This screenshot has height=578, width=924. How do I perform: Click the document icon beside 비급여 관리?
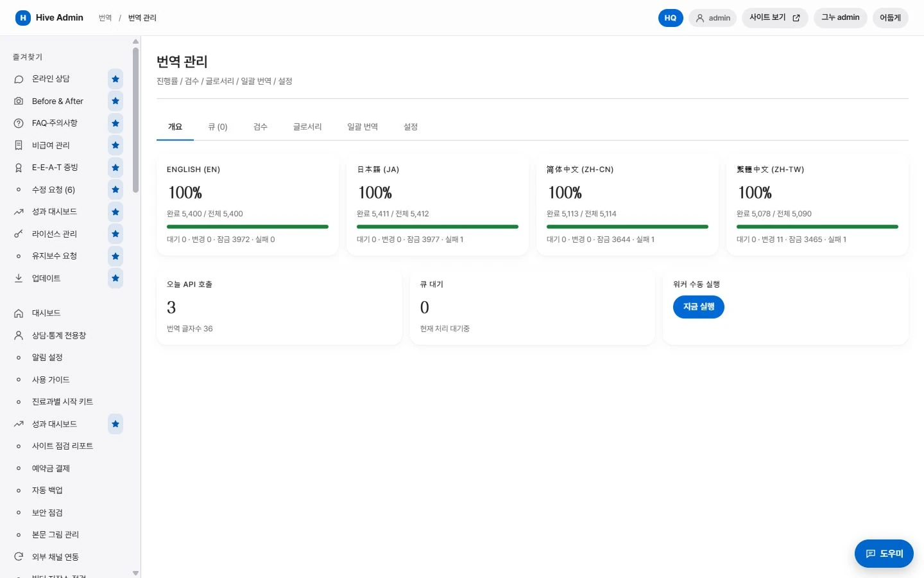pos(19,146)
